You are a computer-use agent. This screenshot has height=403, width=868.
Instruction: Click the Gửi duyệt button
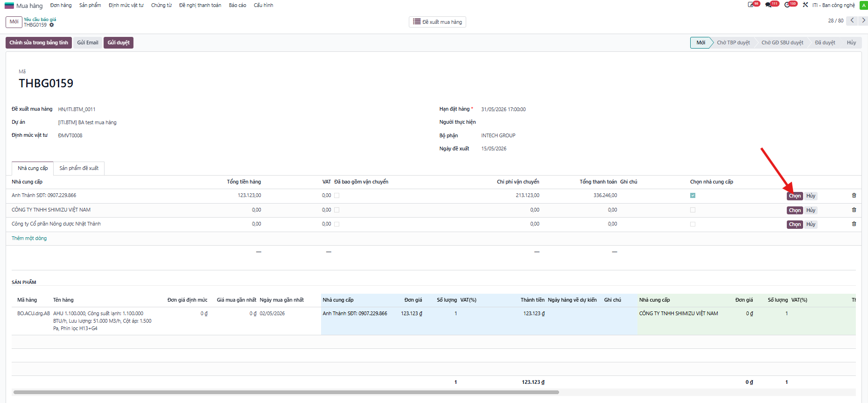(119, 42)
